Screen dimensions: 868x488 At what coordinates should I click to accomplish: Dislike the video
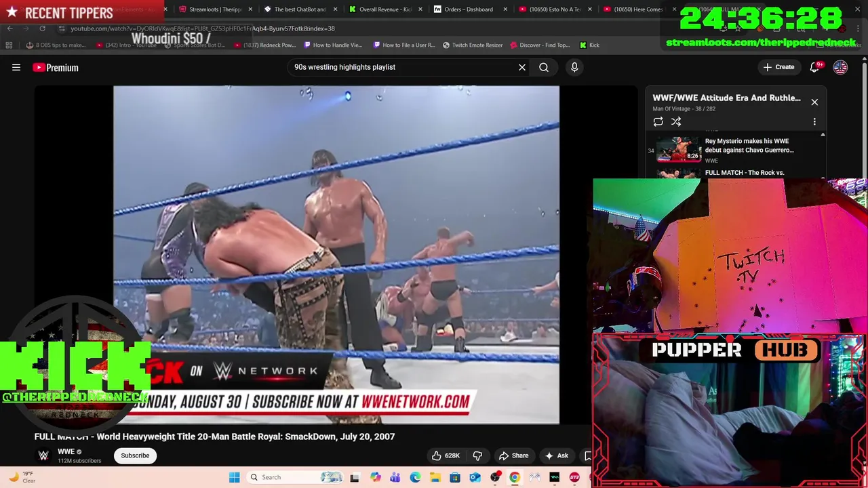[477, 455]
